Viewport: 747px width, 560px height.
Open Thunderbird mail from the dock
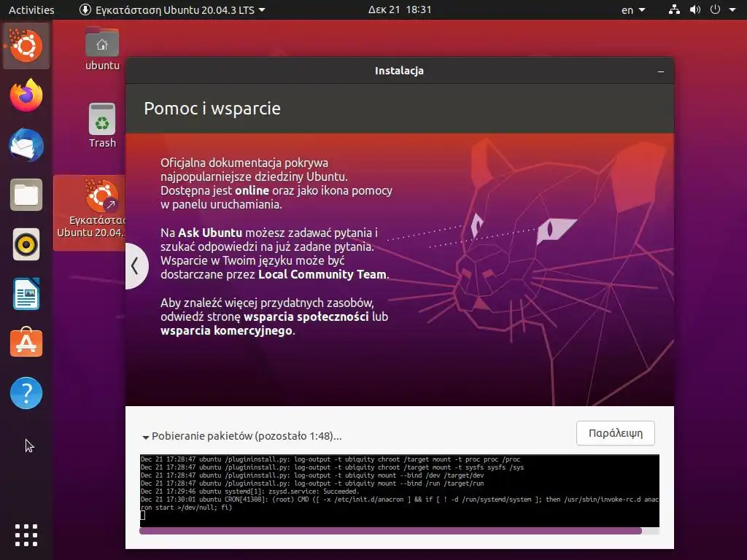pyautogui.click(x=26, y=145)
